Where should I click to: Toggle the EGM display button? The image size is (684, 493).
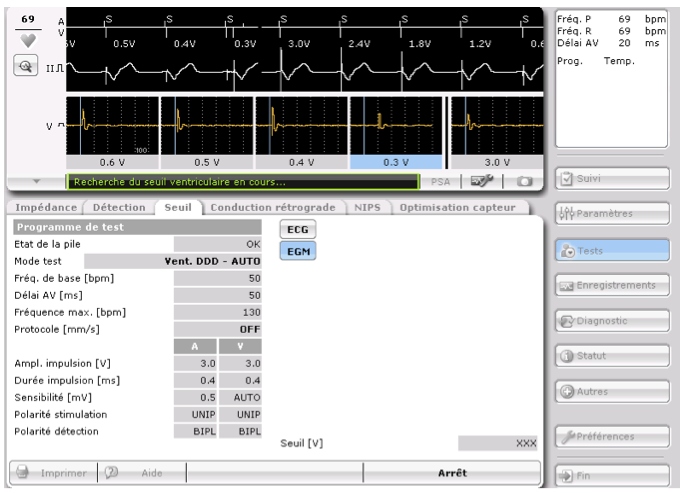tap(298, 251)
